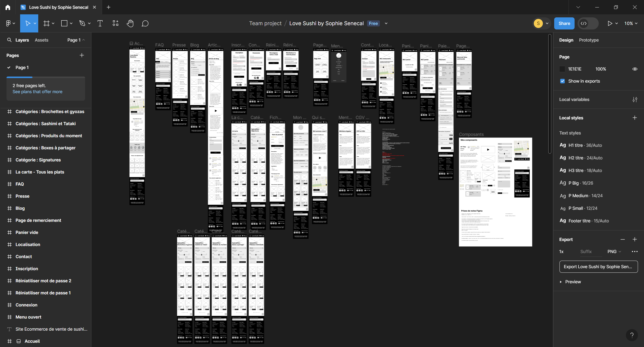Viewport: 644px width, 347px height.
Task: Toggle Show in exports checkbox
Action: coord(562,81)
